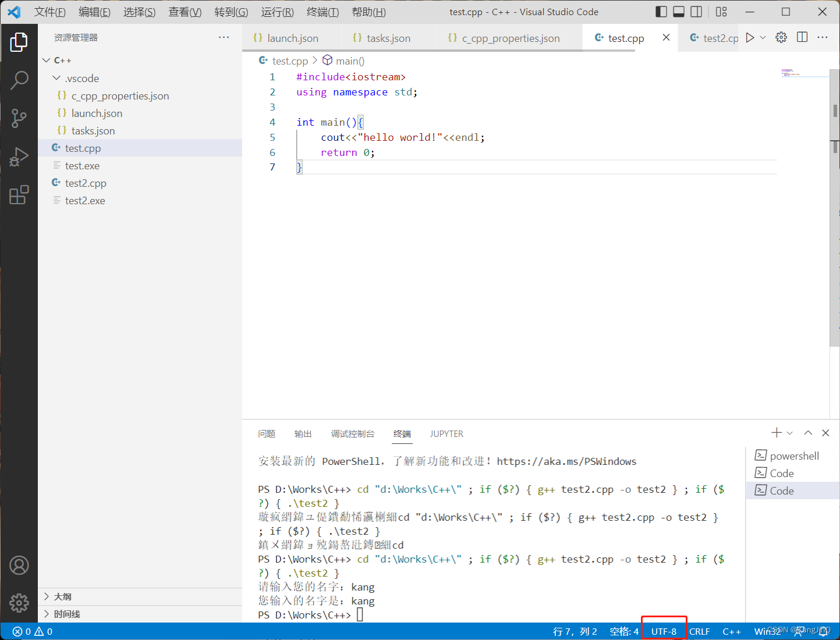The image size is (840, 640).
Task: Click the errors and warnings status indicator
Action: tap(33, 631)
